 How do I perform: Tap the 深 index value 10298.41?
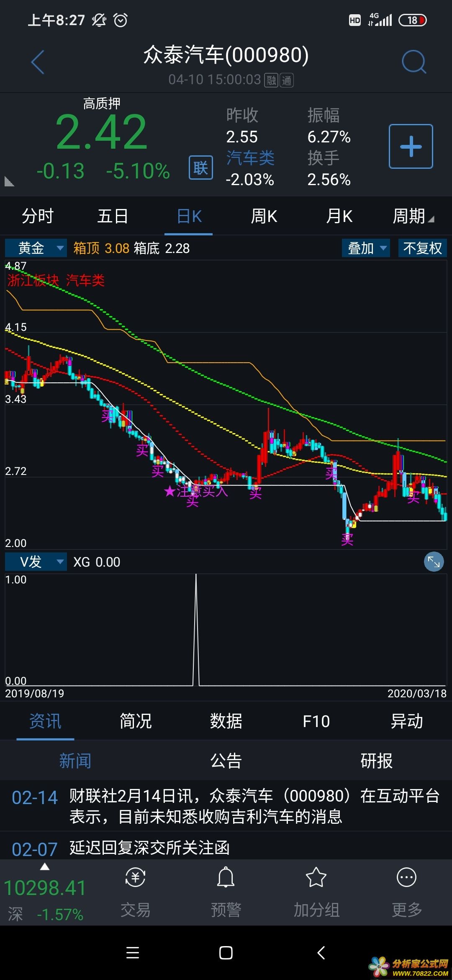45,888
